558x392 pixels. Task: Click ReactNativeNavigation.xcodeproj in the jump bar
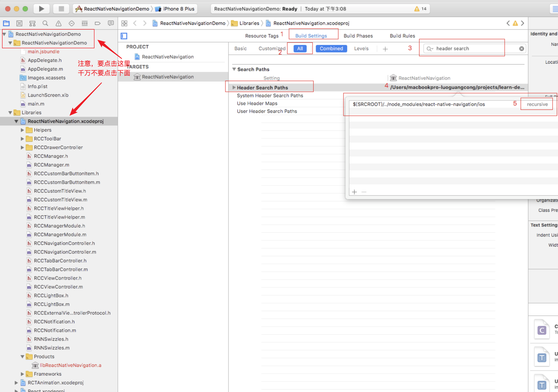coord(308,23)
